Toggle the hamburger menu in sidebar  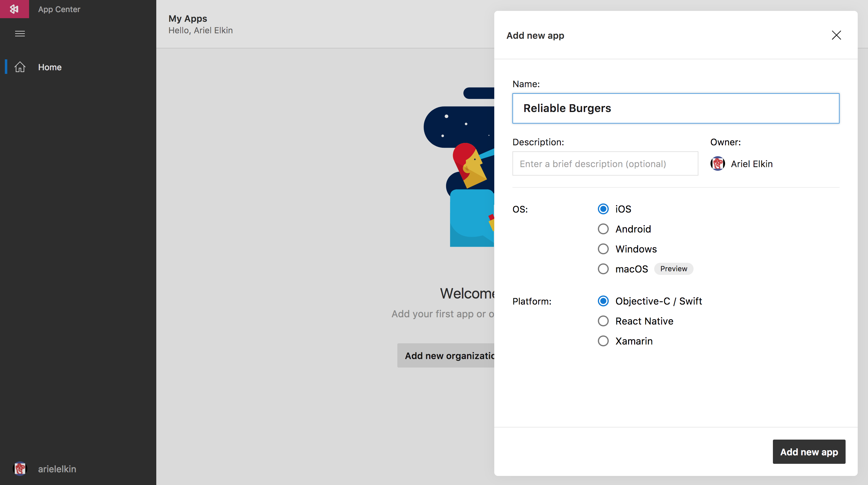click(20, 34)
